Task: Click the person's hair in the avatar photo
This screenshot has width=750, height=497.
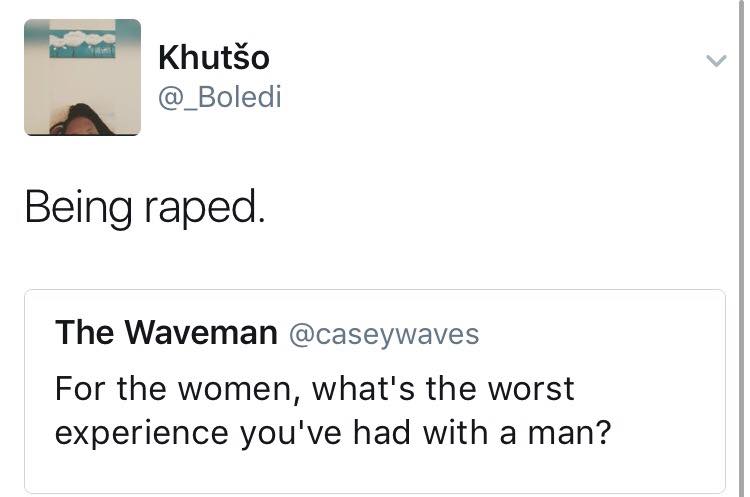Action: (79, 119)
